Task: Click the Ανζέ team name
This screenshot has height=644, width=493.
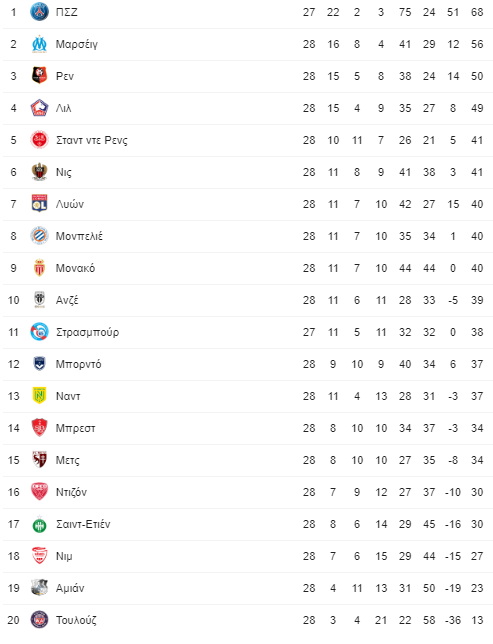Action: (67, 300)
